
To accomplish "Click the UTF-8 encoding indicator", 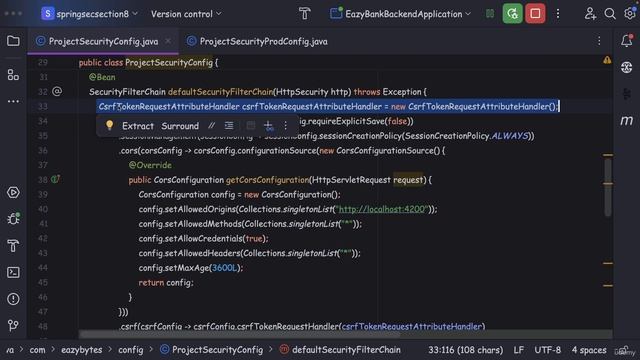I will coord(547,350).
